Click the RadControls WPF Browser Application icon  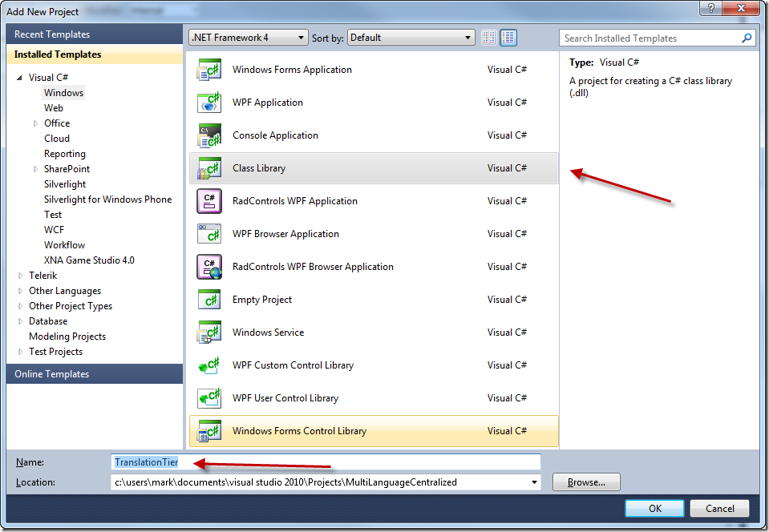click(x=209, y=267)
